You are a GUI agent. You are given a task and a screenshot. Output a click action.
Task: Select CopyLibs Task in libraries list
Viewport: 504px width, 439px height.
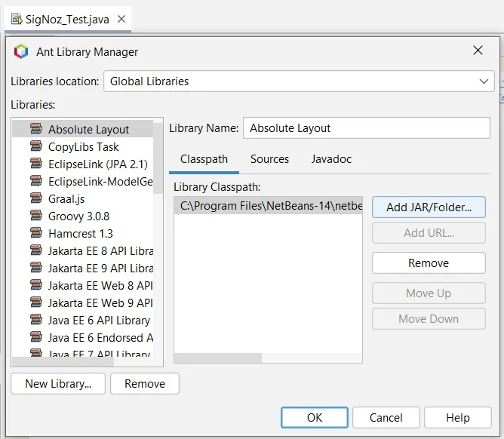[x=82, y=146]
